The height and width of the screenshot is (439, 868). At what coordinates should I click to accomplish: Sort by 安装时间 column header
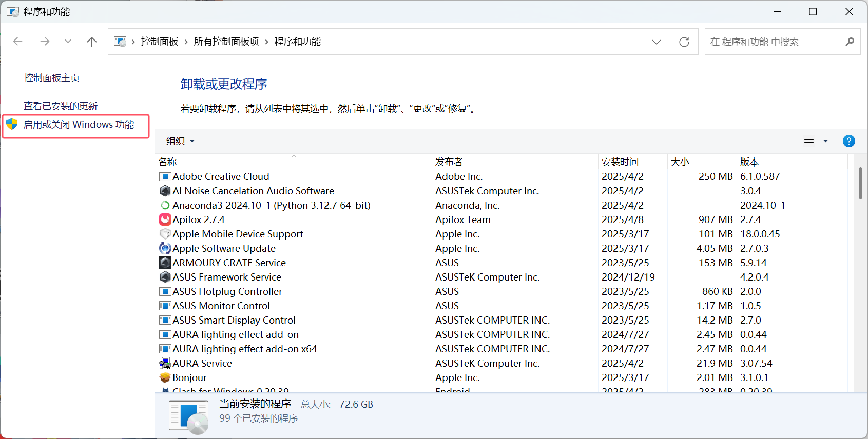[x=633, y=162]
